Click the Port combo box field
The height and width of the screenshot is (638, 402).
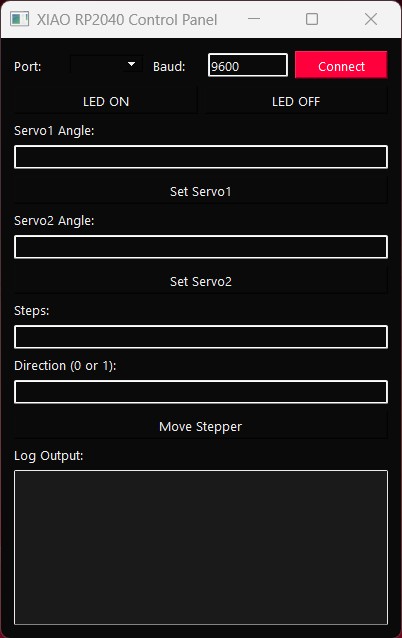pyautogui.click(x=106, y=65)
